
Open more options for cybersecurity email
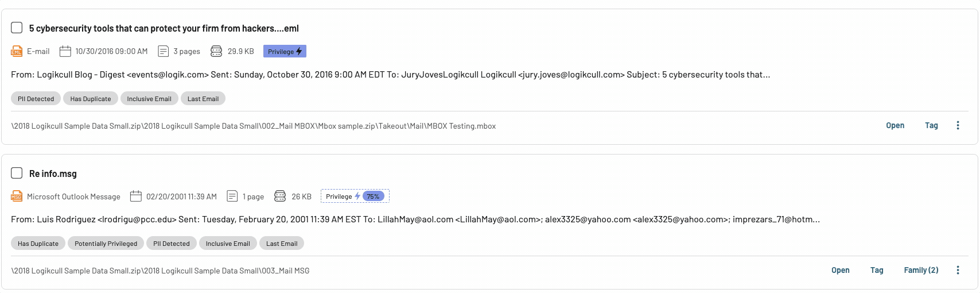[x=958, y=125]
